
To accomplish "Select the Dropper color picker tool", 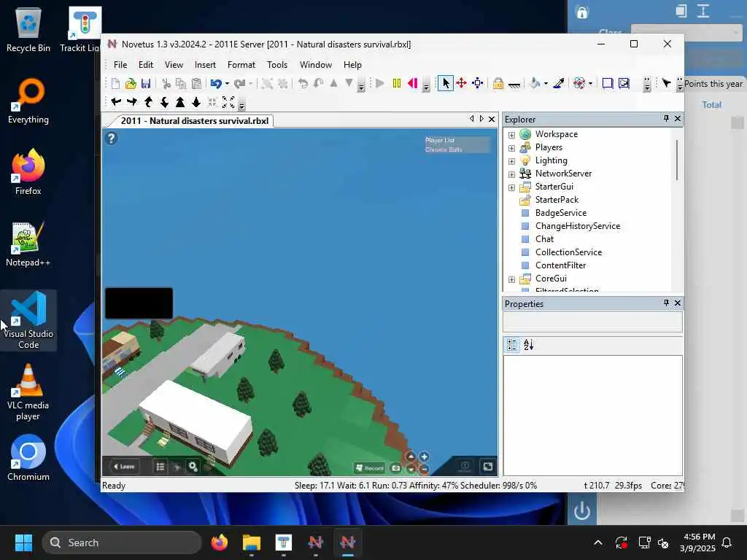I will coord(559,83).
